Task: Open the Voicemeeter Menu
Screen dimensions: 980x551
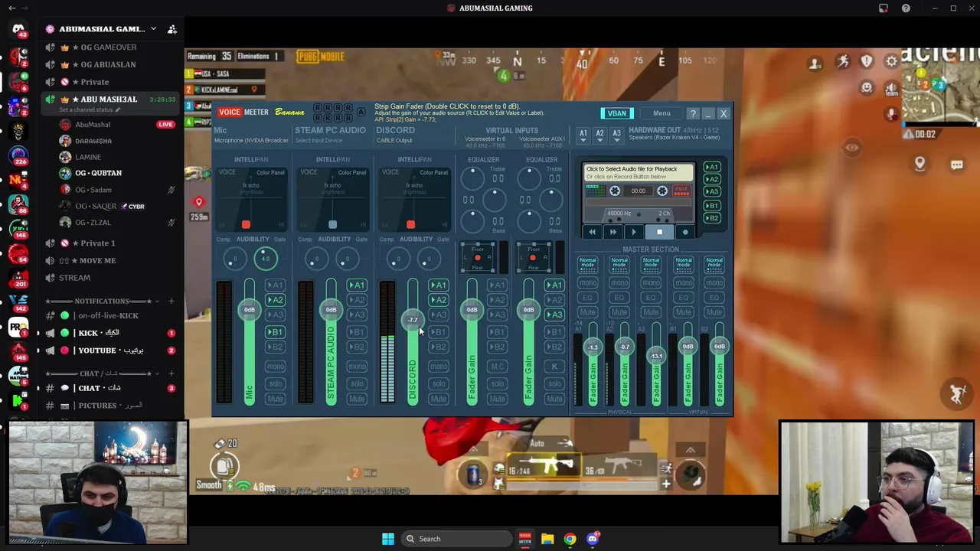Action: pos(661,113)
